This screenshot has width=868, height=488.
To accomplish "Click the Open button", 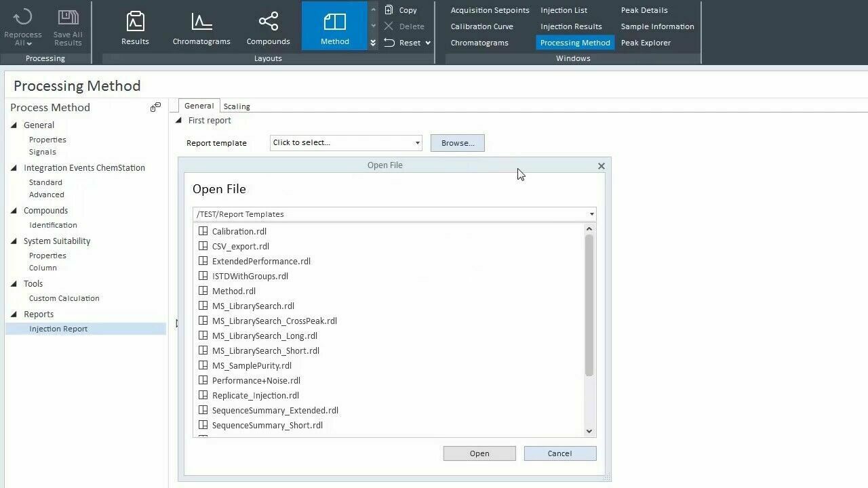I will pyautogui.click(x=479, y=453).
